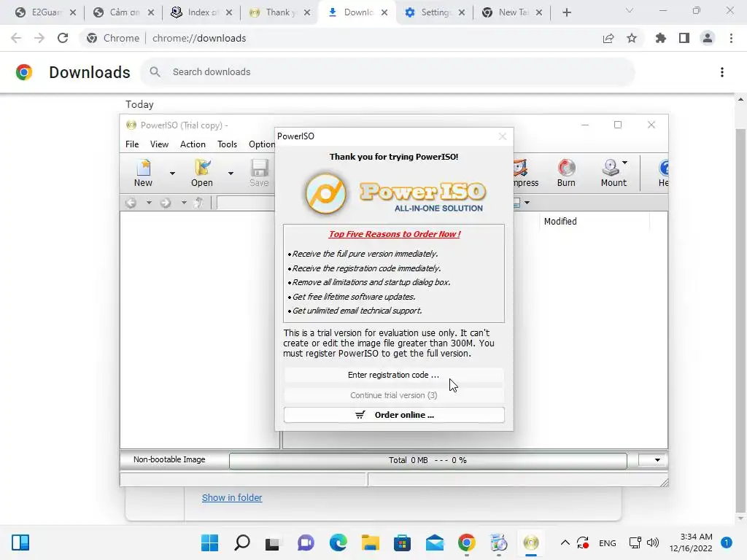The height and width of the screenshot is (560, 747).
Task: Bookmark this page with the star icon
Action: 632,38
